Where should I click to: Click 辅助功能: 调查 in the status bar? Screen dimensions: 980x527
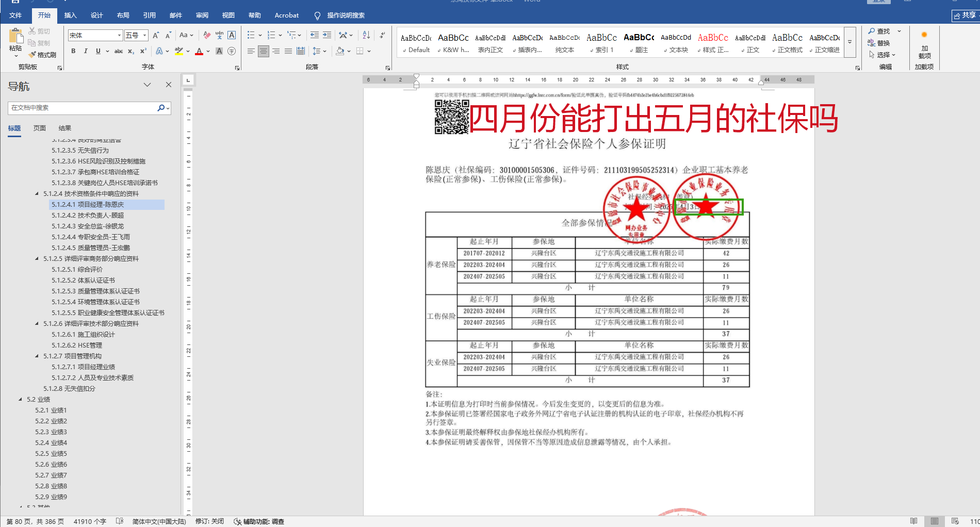(259, 521)
